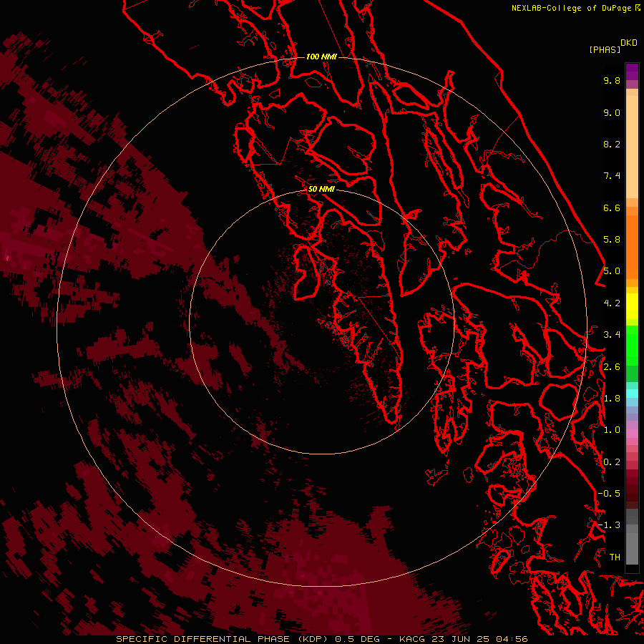Pick the yellow legend color band

click(632, 306)
